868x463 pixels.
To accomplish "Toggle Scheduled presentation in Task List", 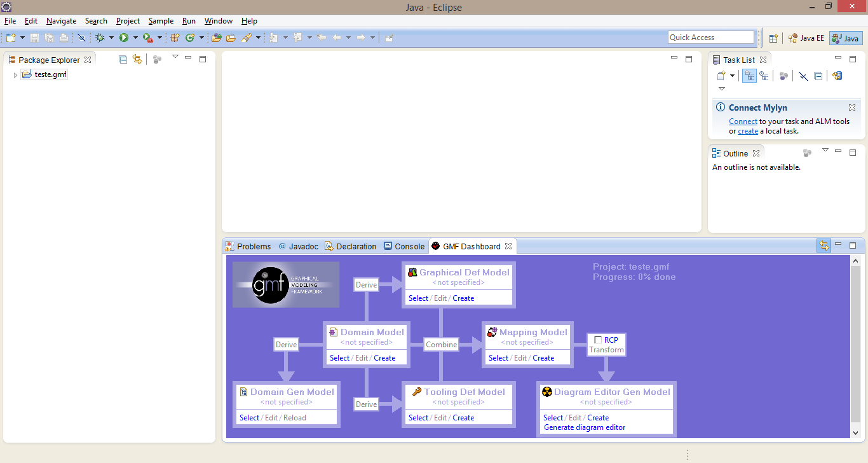I will pos(764,76).
